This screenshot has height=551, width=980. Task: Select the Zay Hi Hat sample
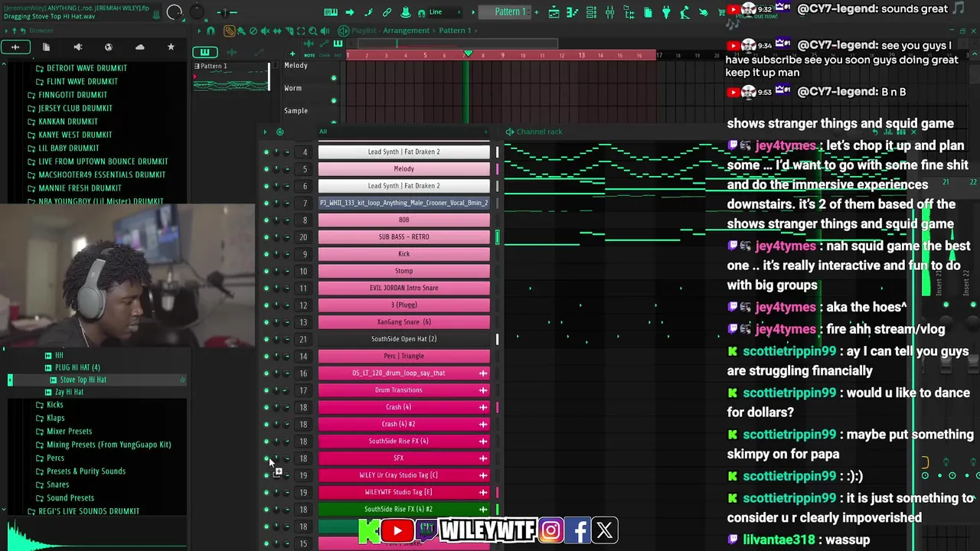(70, 392)
